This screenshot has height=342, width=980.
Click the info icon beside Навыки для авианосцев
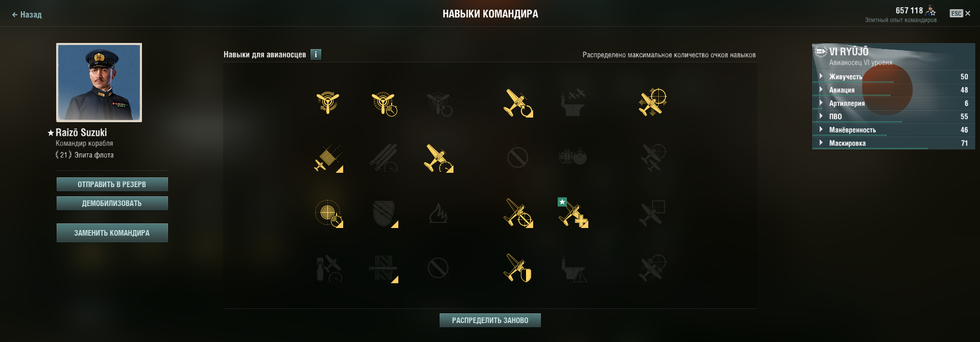click(316, 54)
